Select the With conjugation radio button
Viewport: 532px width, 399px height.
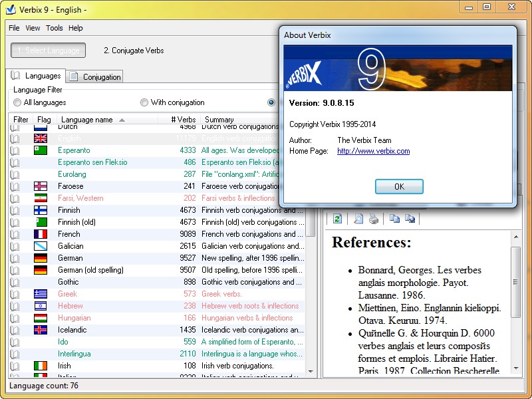pos(144,102)
